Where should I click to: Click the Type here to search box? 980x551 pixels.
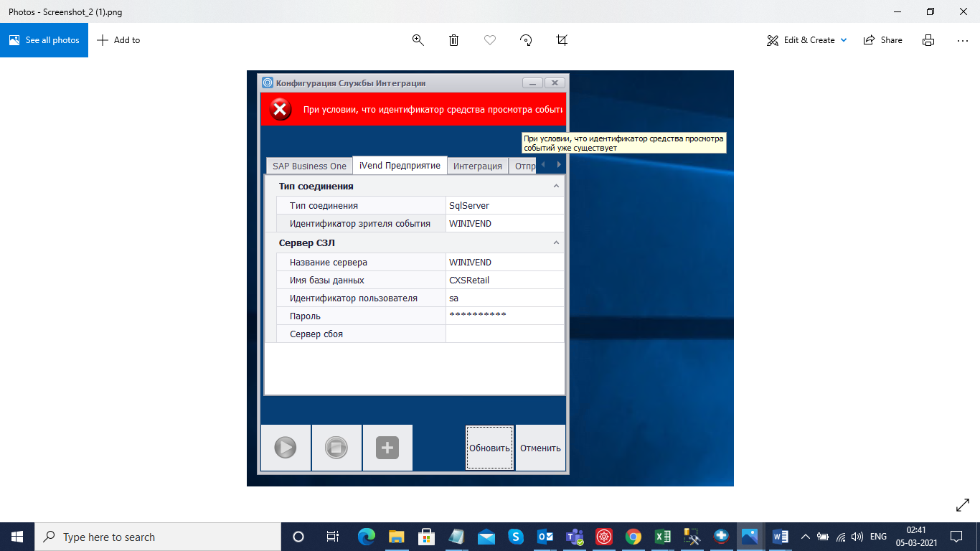tap(158, 537)
